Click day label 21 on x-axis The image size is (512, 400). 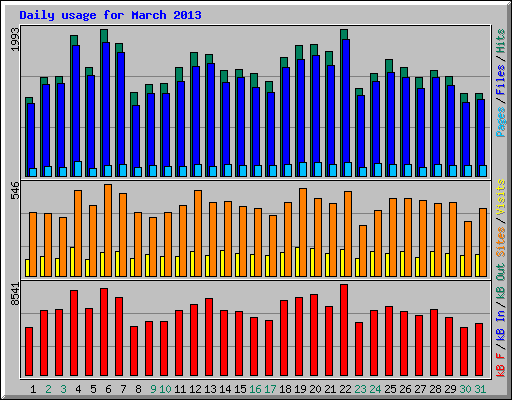point(330,389)
